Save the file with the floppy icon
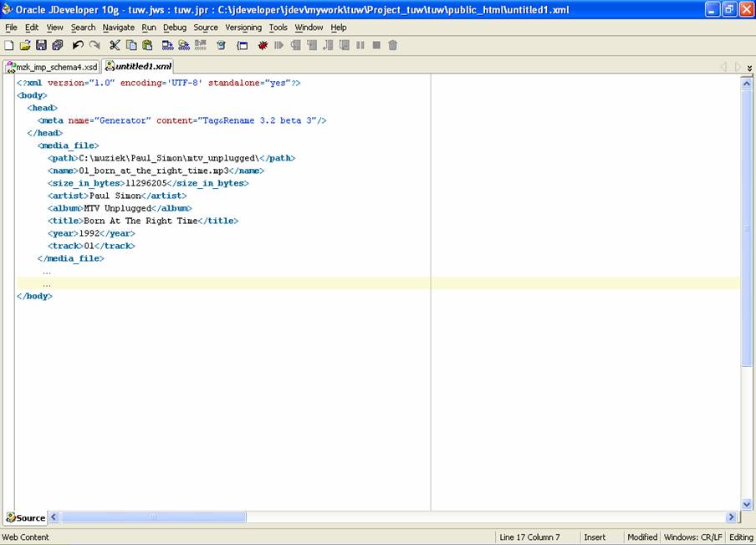The image size is (756, 545). [x=41, y=45]
